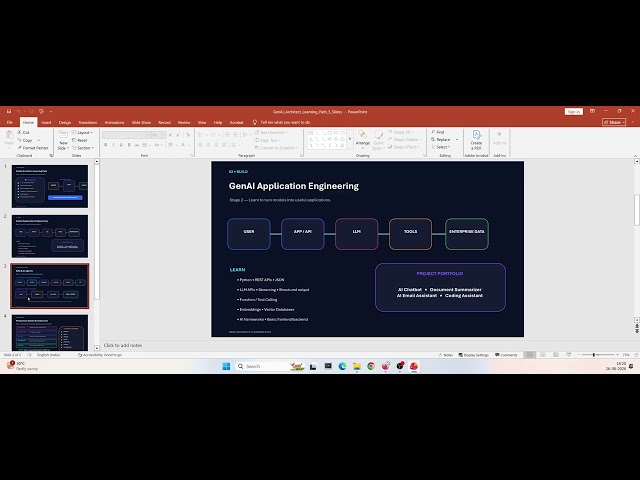Click the Cut scissors icon
The width and height of the screenshot is (640, 480).
(19, 132)
